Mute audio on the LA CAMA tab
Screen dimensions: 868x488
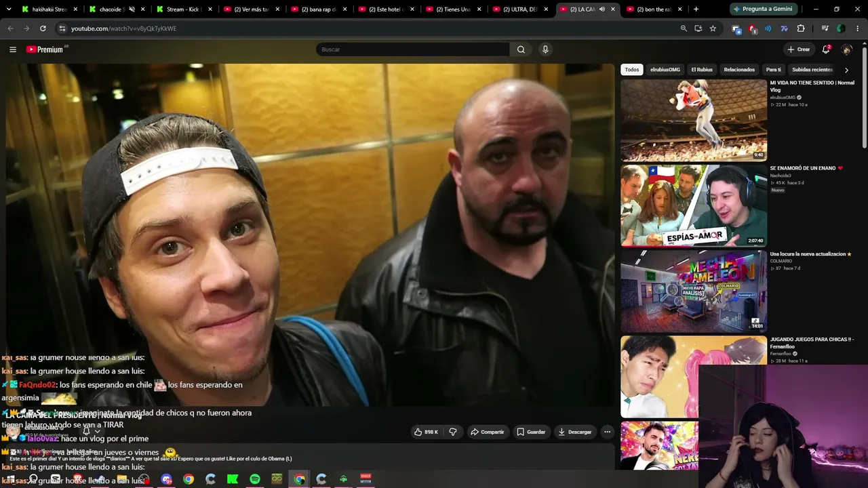(x=601, y=9)
